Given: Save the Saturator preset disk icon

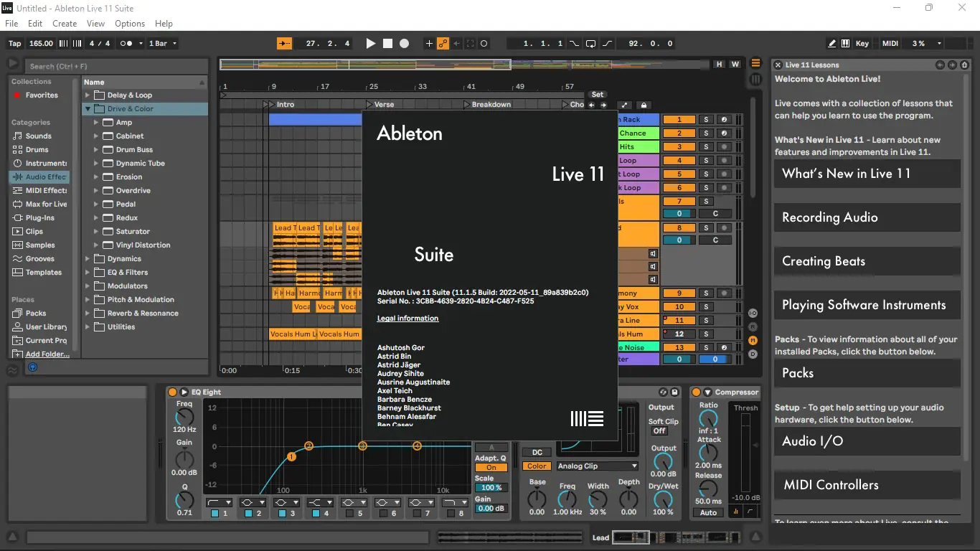Looking at the screenshot, I should [674, 392].
